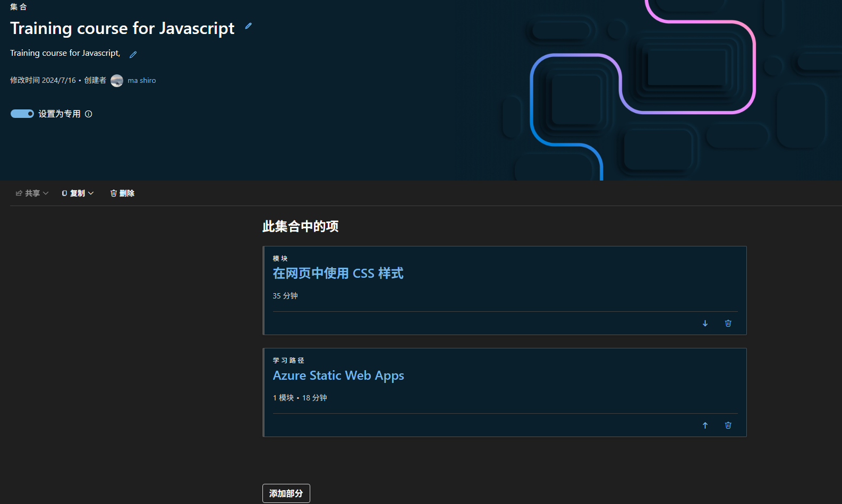Open ma shiro creator profile link
The width and height of the screenshot is (842, 504).
pyautogui.click(x=142, y=81)
